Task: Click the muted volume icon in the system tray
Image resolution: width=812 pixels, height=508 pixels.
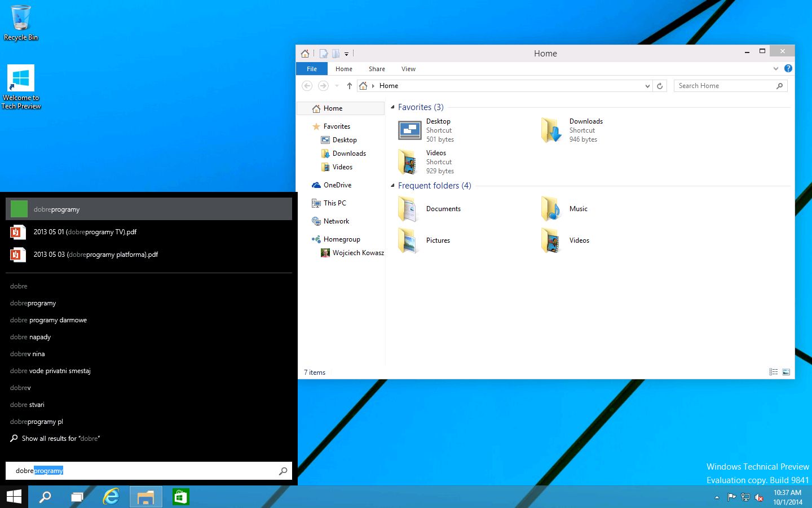Action: point(759,497)
